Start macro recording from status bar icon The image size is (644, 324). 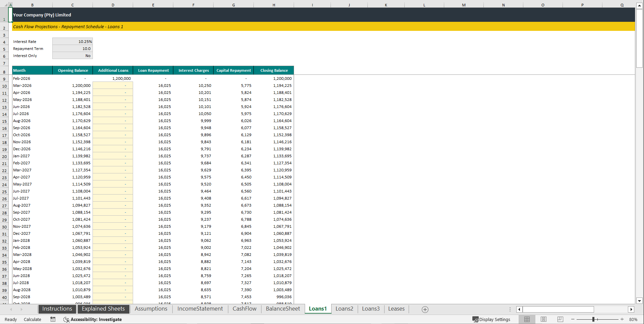[x=53, y=319]
